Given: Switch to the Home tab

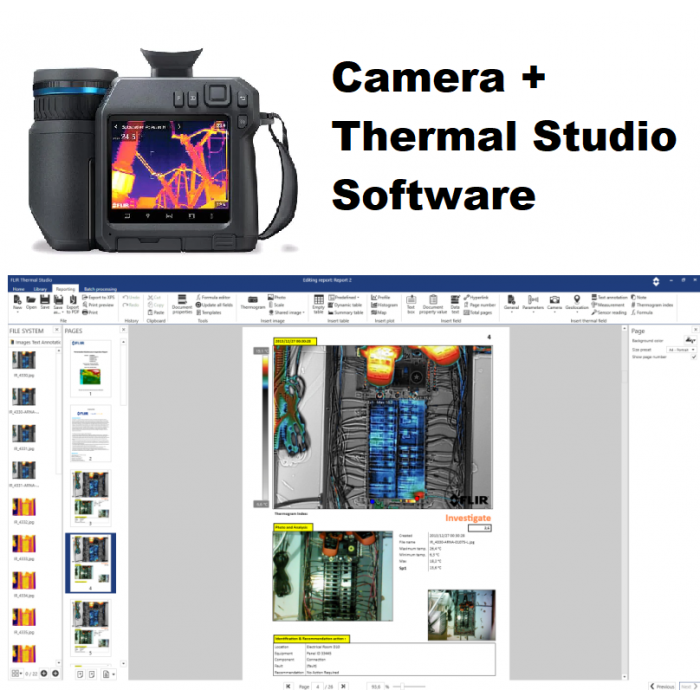Looking at the screenshot, I should (x=18, y=289).
